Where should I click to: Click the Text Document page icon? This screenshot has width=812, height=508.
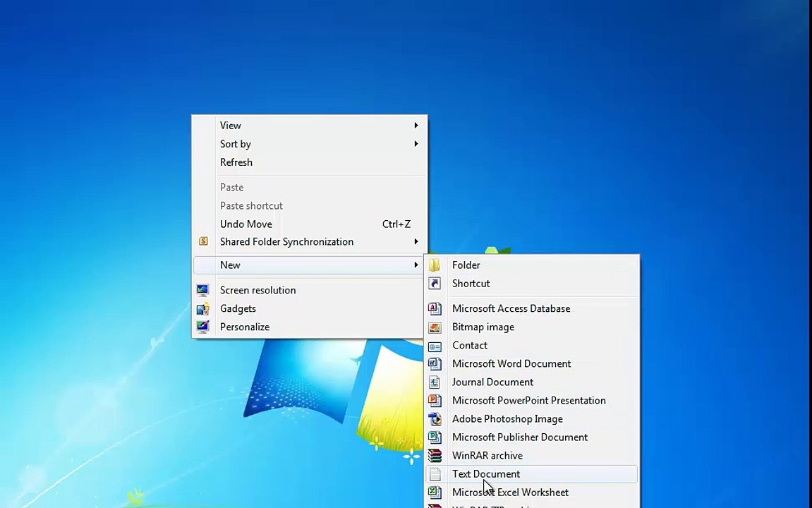pyautogui.click(x=435, y=474)
